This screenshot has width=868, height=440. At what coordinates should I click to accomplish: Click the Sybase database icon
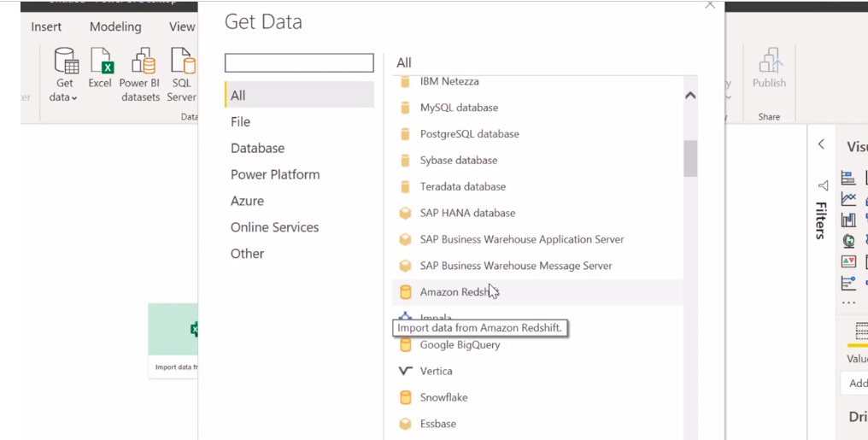point(405,161)
